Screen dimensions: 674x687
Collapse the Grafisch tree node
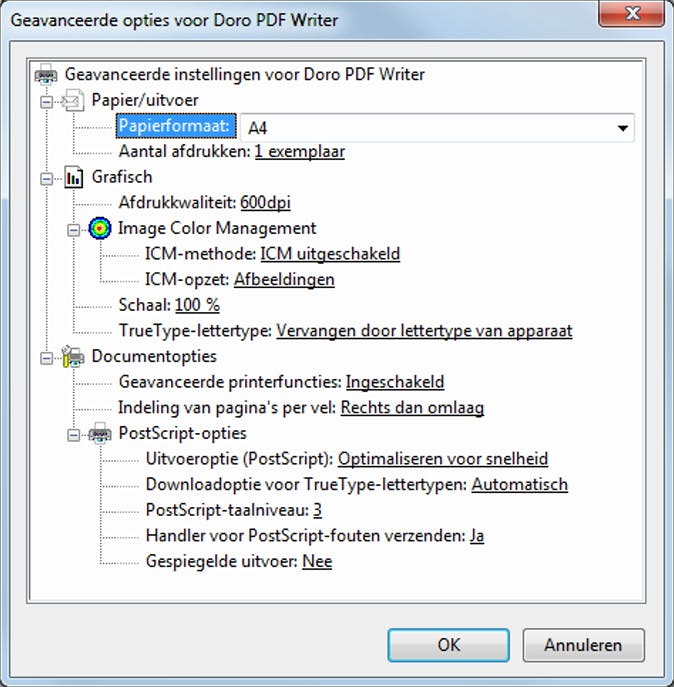46,179
